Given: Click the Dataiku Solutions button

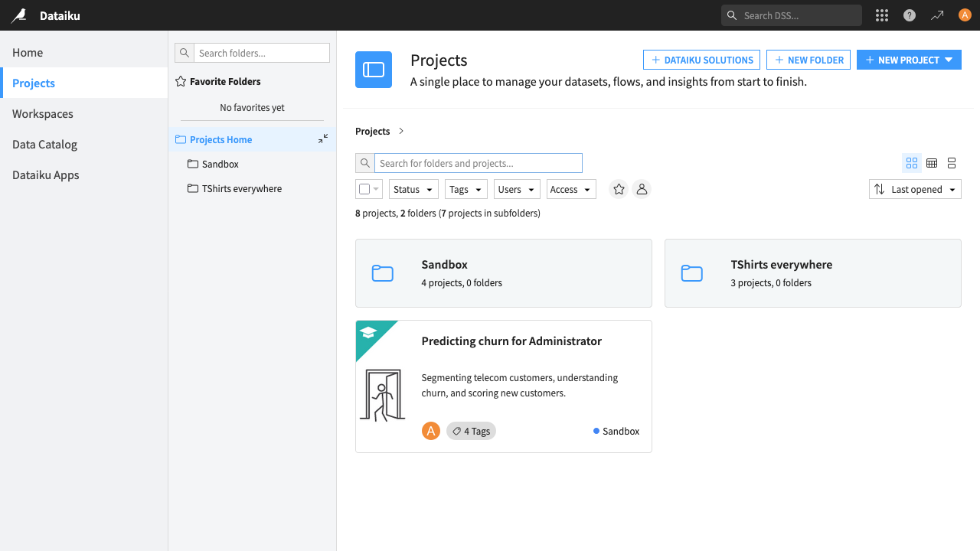Looking at the screenshot, I should click(701, 60).
